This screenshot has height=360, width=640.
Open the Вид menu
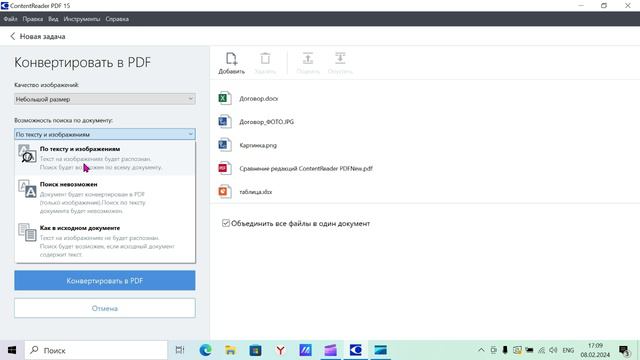tap(53, 19)
